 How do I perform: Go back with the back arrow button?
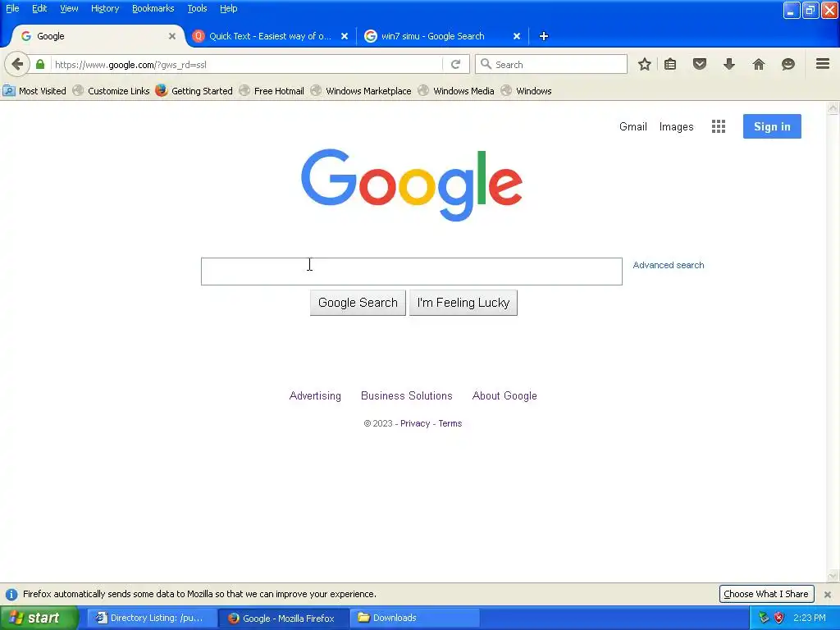17,64
